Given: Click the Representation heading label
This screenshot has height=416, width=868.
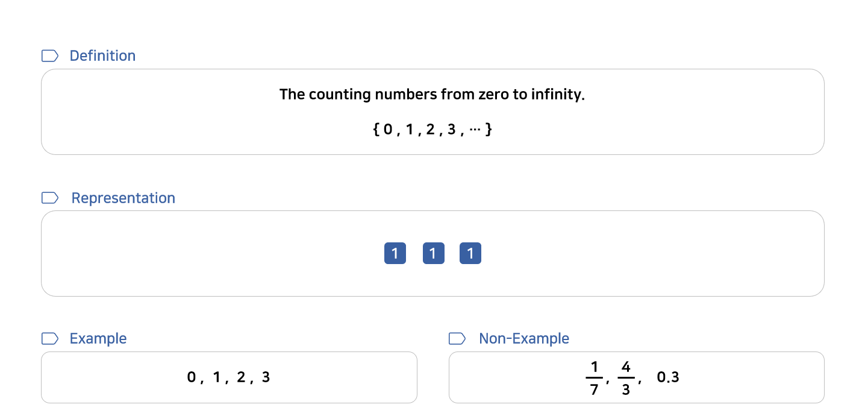Looking at the screenshot, I should [123, 198].
